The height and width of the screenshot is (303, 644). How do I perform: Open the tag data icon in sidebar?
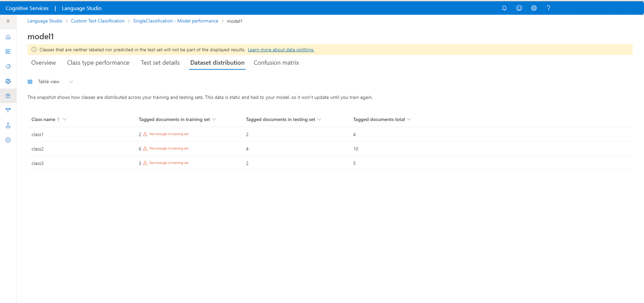tap(8, 67)
